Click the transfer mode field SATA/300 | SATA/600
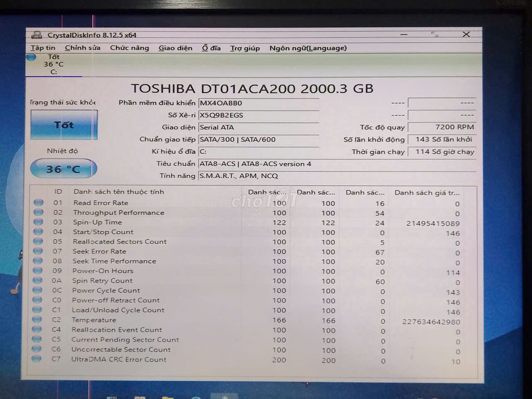This screenshot has width=532, height=399. (x=259, y=139)
